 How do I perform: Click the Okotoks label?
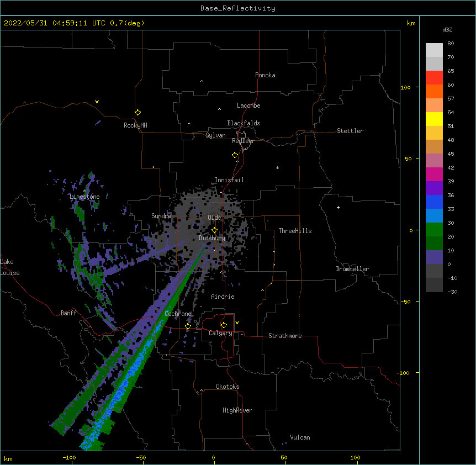pyautogui.click(x=228, y=387)
